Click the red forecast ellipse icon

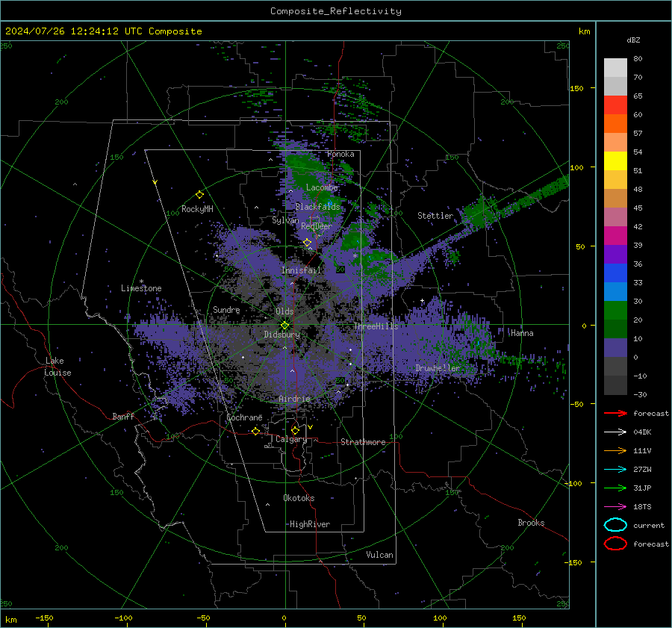point(615,544)
